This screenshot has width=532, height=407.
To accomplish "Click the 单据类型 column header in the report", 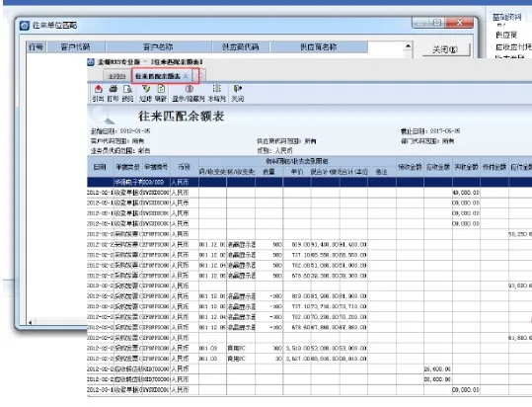I will pos(127,167).
